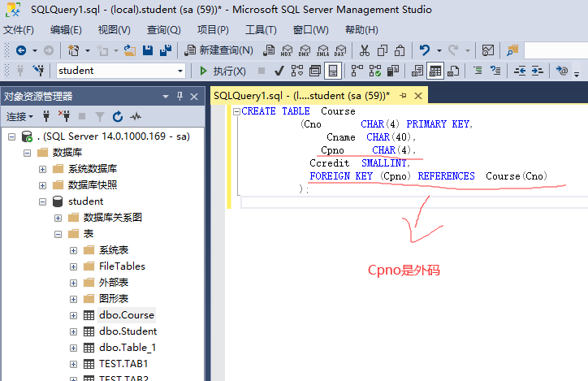The width and height of the screenshot is (588, 381).
Task: Click the Copy icon
Action: click(383, 50)
